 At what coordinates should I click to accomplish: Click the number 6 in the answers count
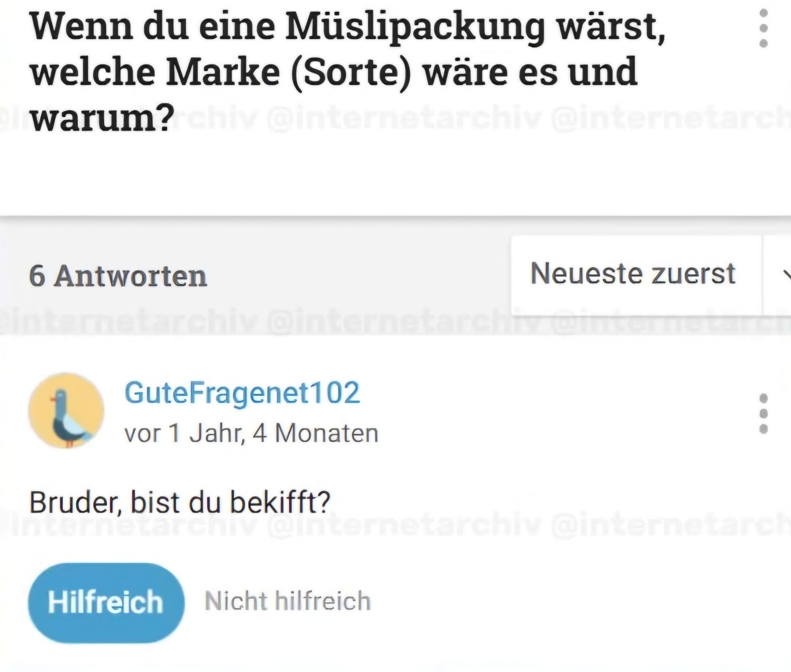pos(37,276)
